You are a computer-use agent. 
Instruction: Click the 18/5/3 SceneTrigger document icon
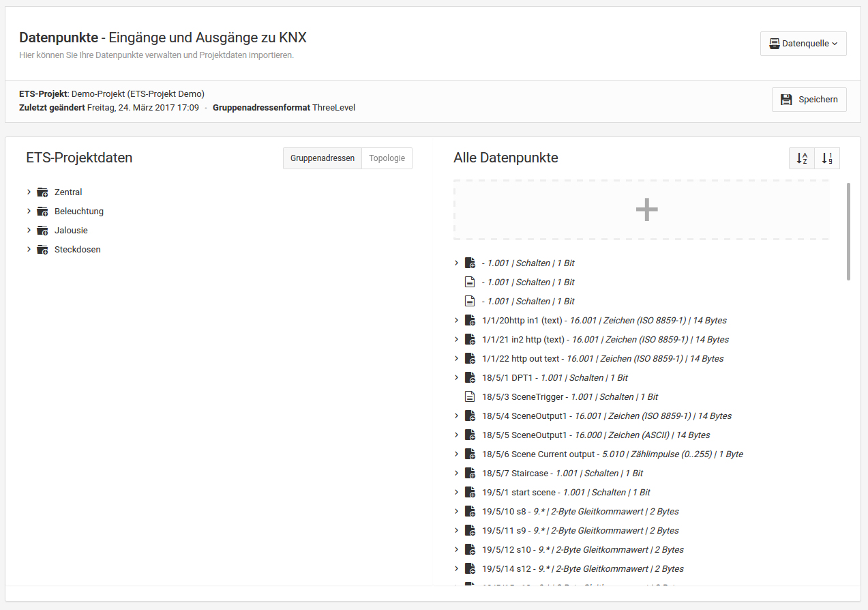point(469,397)
